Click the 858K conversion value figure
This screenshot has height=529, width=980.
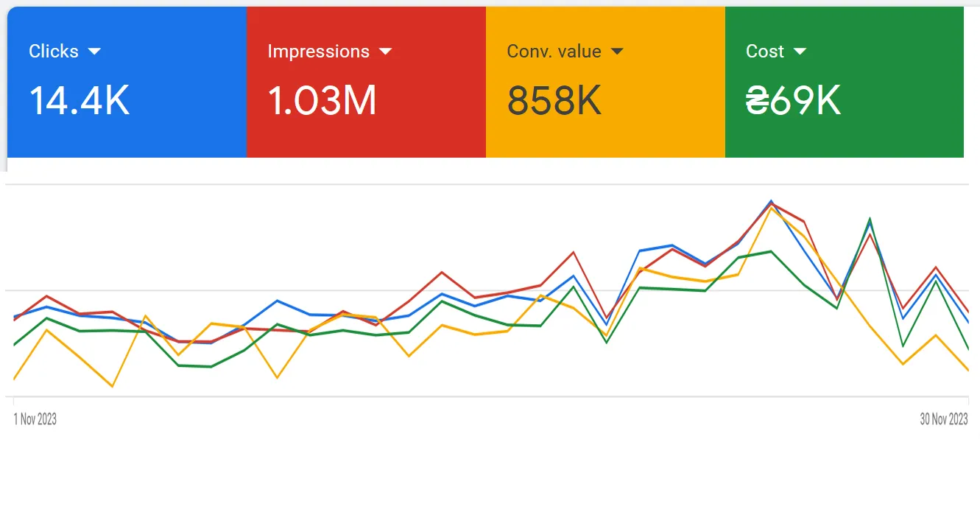coord(554,101)
